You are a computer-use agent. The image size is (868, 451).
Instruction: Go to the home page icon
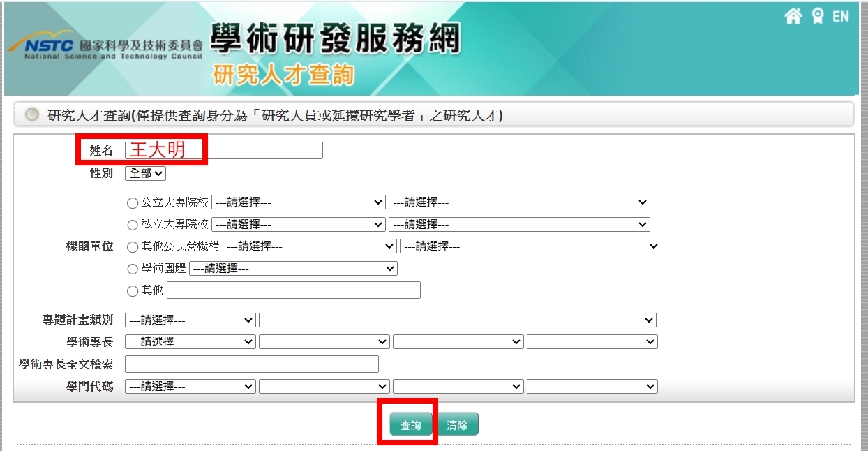pyautogui.click(x=793, y=17)
